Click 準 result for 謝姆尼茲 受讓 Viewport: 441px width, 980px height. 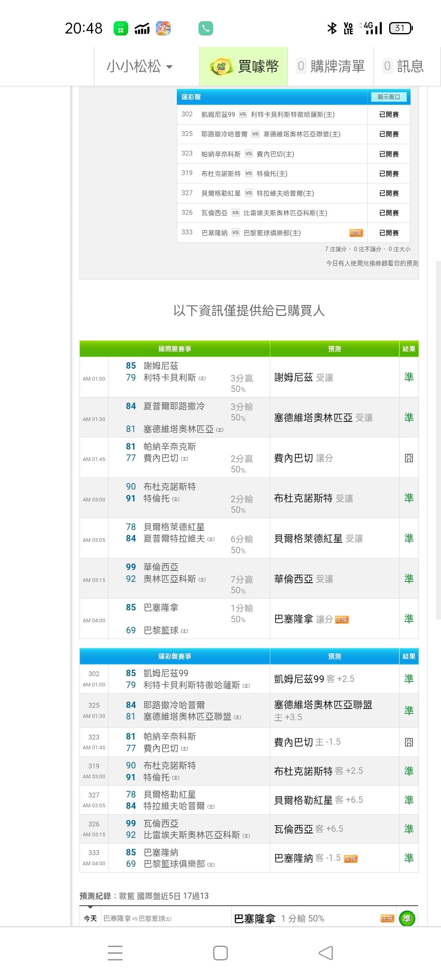click(409, 377)
